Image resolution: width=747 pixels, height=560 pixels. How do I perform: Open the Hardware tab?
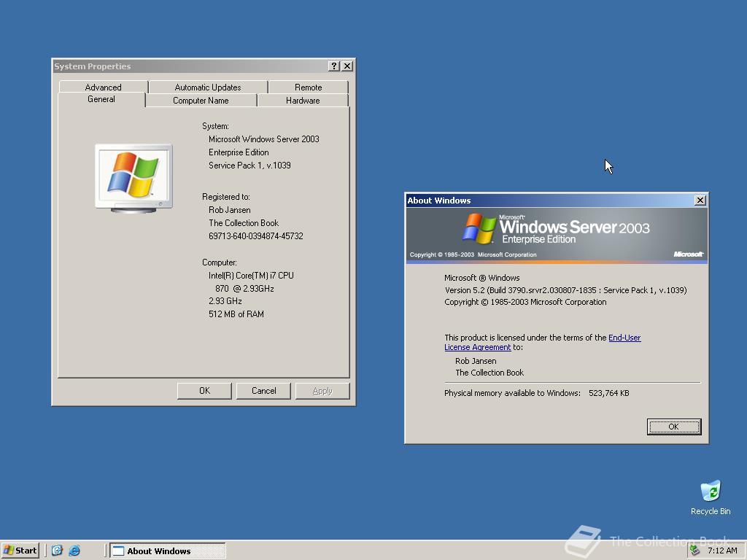[303, 101]
